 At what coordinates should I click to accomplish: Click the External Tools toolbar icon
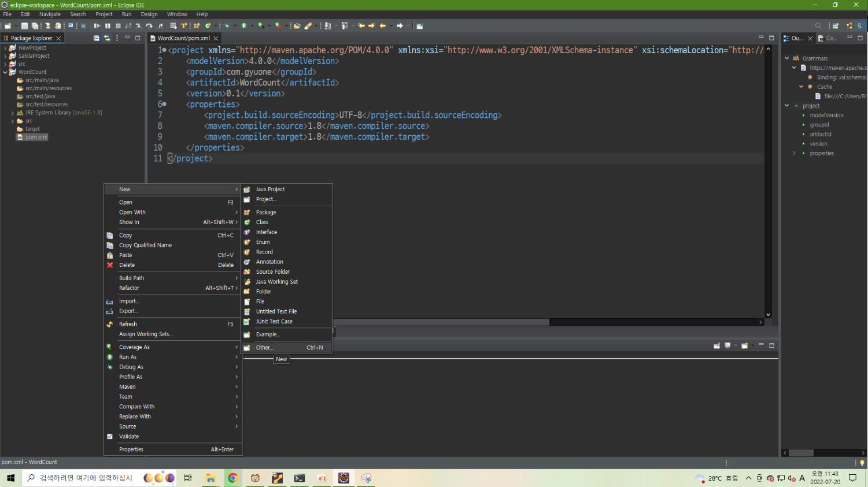tap(279, 26)
